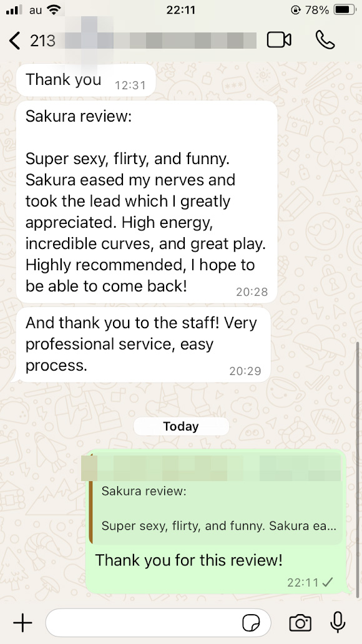This screenshot has height=644, width=362.
Task: Open the camera from the chat bar
Action: [300, 623]
